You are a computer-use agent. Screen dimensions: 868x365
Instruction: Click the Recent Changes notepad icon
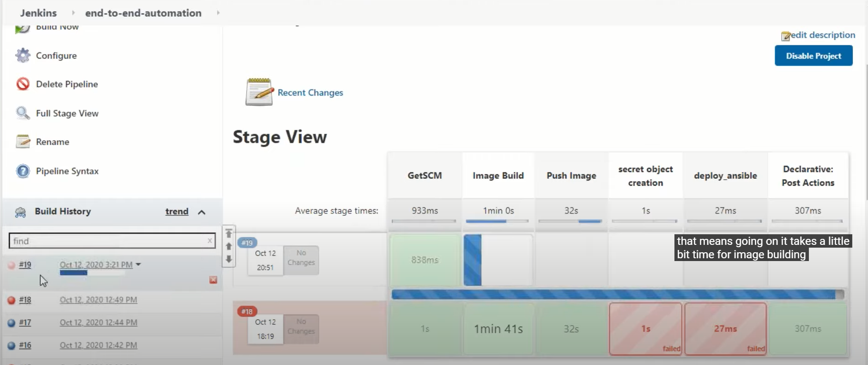pyautogui.click(x=259, y=92)
